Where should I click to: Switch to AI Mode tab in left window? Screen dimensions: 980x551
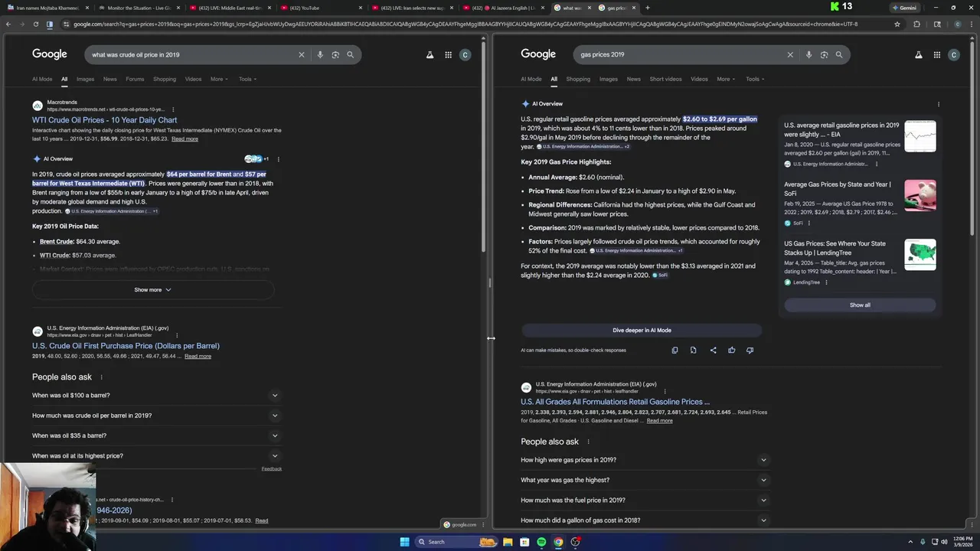pyautogui.click(x=42, y=79)
